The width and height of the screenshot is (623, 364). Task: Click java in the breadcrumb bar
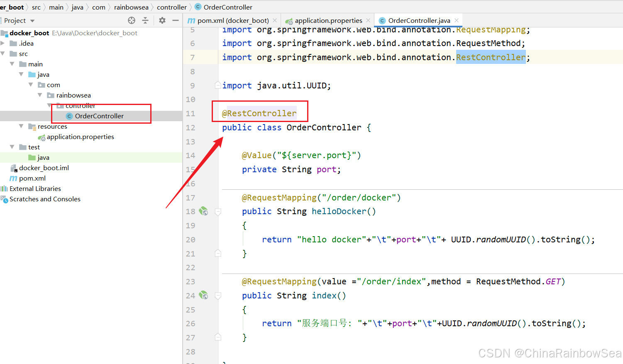[x=77, y=7]
